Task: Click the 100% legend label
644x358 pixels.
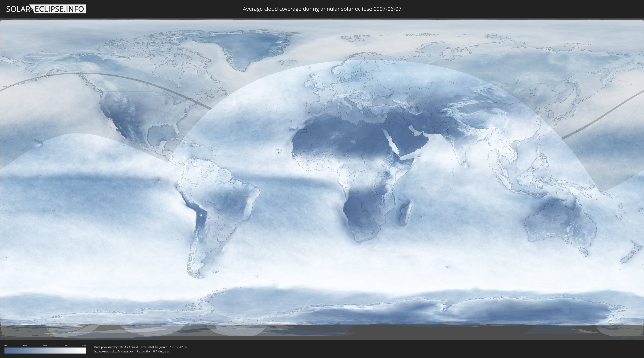Action: click(83, 345)
